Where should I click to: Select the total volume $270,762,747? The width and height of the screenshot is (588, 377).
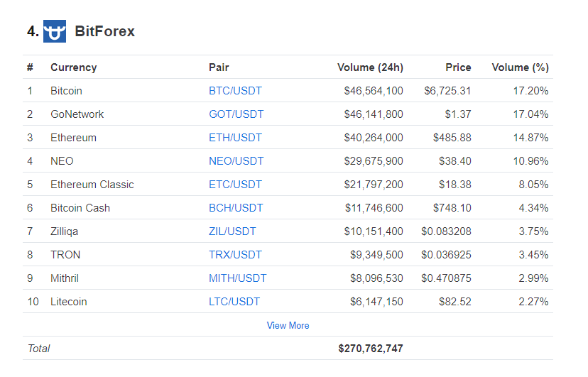click(x=370, y=349)
